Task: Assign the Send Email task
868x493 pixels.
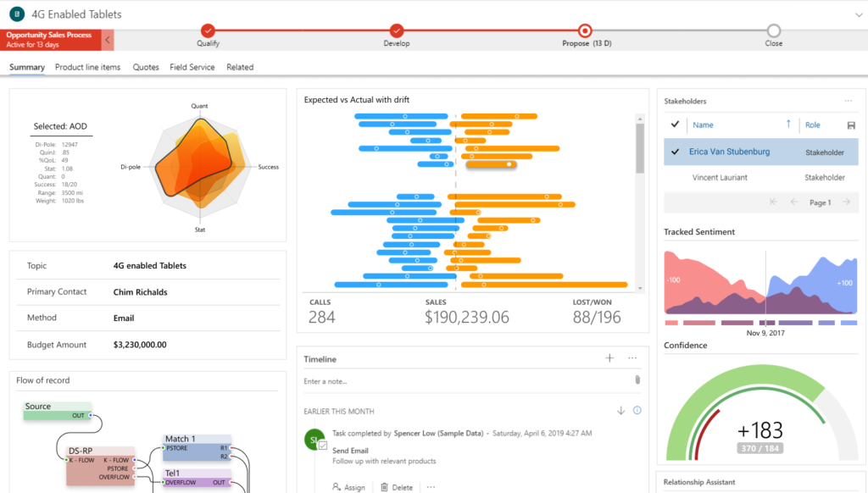Action: click(350, 487)
